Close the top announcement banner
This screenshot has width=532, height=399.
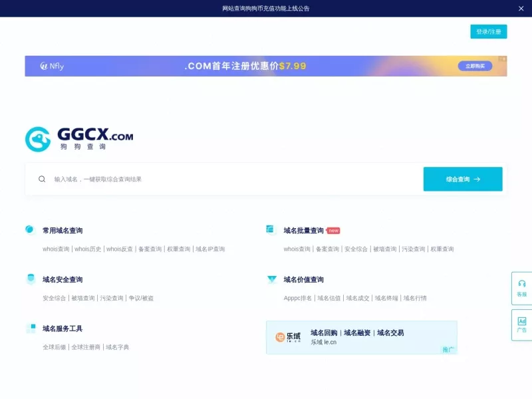point(521,9)
